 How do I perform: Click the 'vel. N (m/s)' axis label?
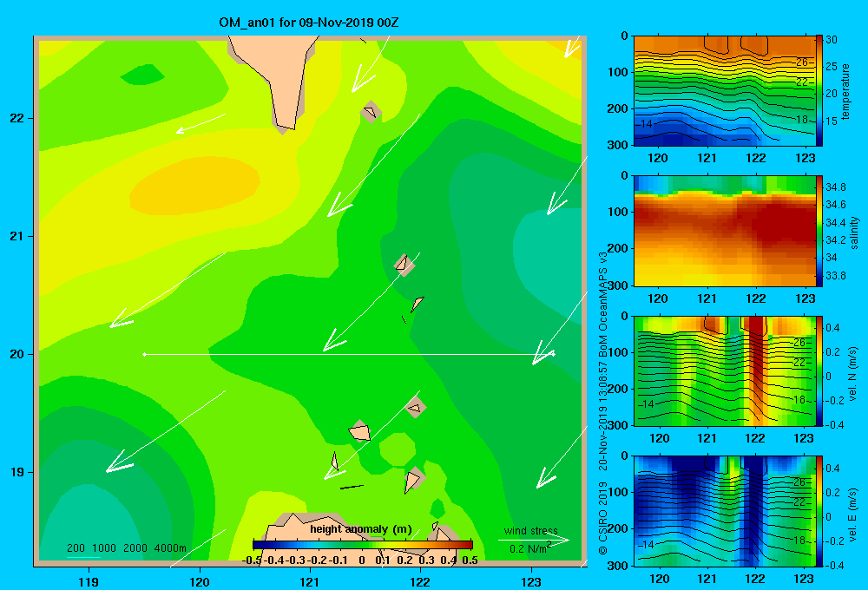(853, 374)
